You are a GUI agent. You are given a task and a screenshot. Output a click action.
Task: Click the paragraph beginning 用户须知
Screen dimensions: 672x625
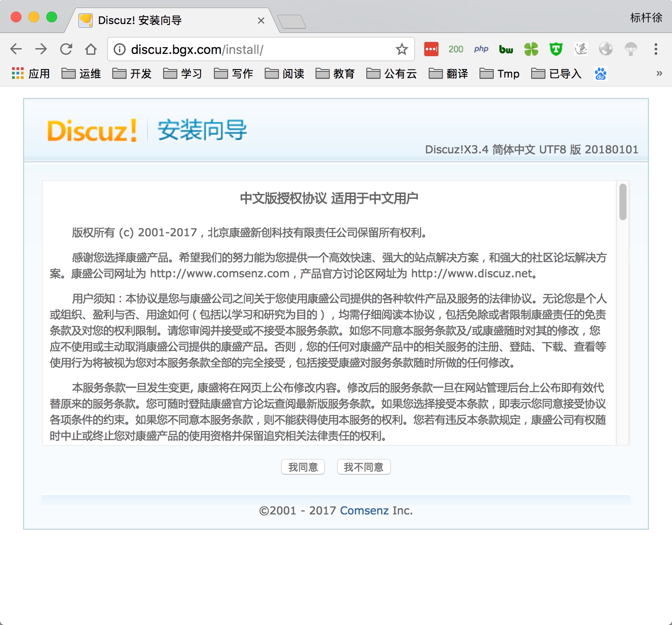point(328,331)
